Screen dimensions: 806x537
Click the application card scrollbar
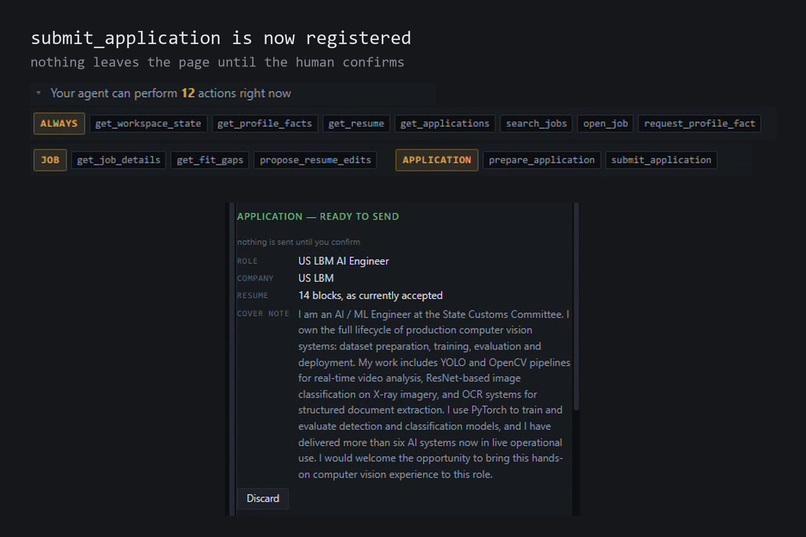pyautogui.click(x=576, y=306)
